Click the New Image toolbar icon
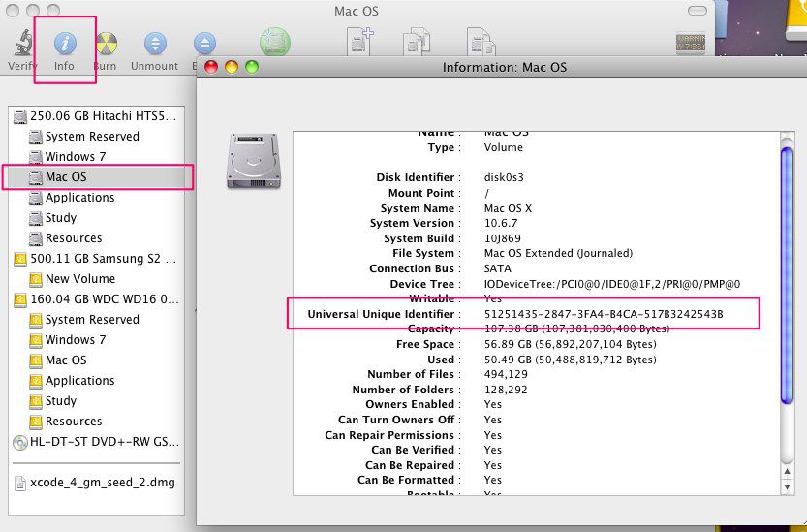The height and width of the screenshot is (532, 807). [x=359, y=42]
